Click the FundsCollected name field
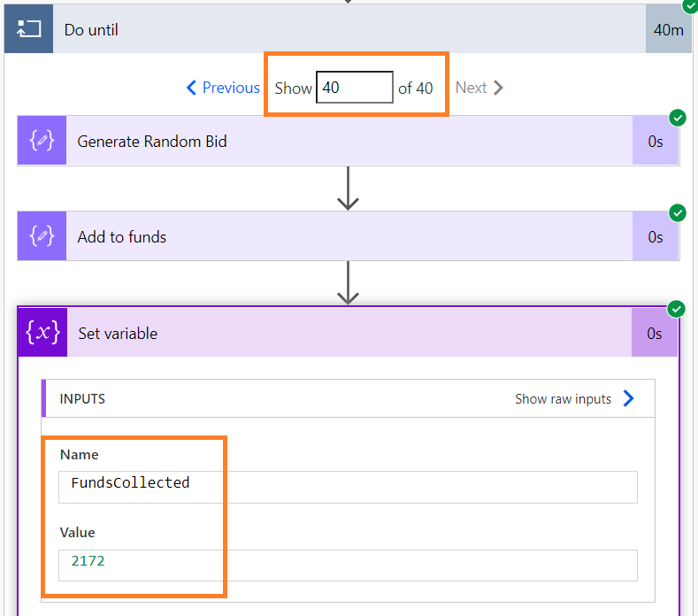698x616 pixels. click(348, 483)
